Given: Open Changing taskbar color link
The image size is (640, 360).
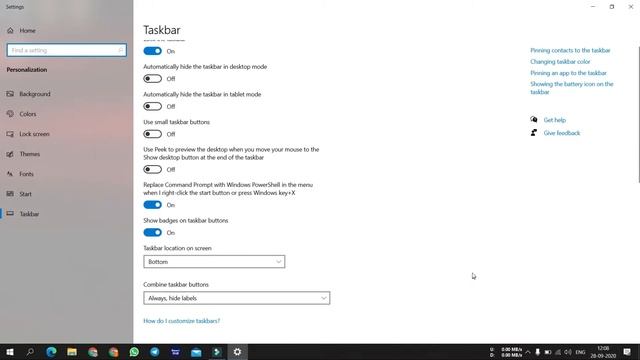Looking at the screenshot, I should [560, 62].
